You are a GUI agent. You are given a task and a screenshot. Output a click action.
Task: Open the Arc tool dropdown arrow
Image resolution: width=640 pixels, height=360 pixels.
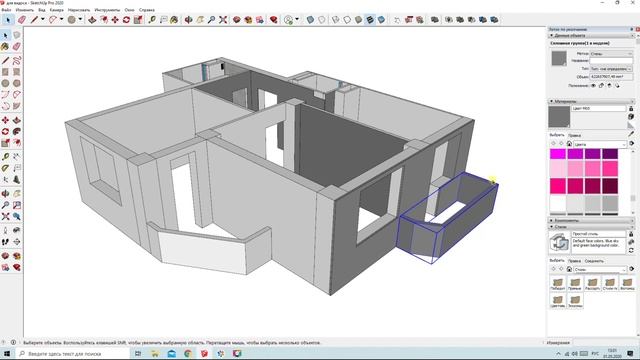click(61, 20)
